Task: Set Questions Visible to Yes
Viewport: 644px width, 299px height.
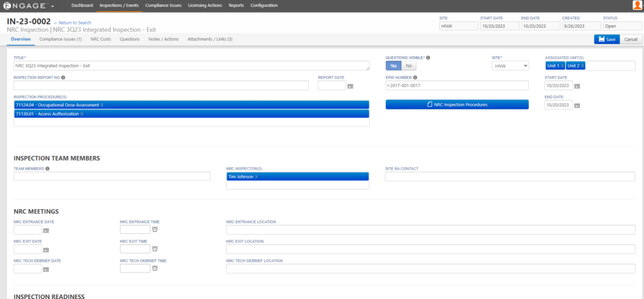Action: point(393,65)
